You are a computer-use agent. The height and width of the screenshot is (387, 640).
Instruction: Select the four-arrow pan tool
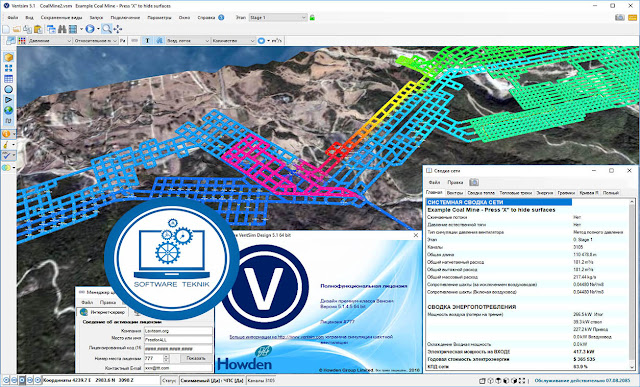tap(118, 29)
